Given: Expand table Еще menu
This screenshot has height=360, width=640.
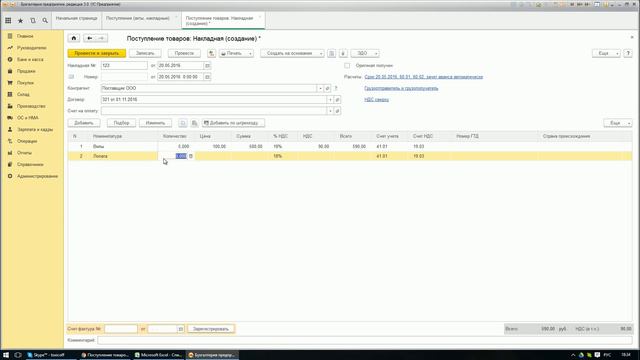Looking at the screenshot, I should (x=618, y=123).
